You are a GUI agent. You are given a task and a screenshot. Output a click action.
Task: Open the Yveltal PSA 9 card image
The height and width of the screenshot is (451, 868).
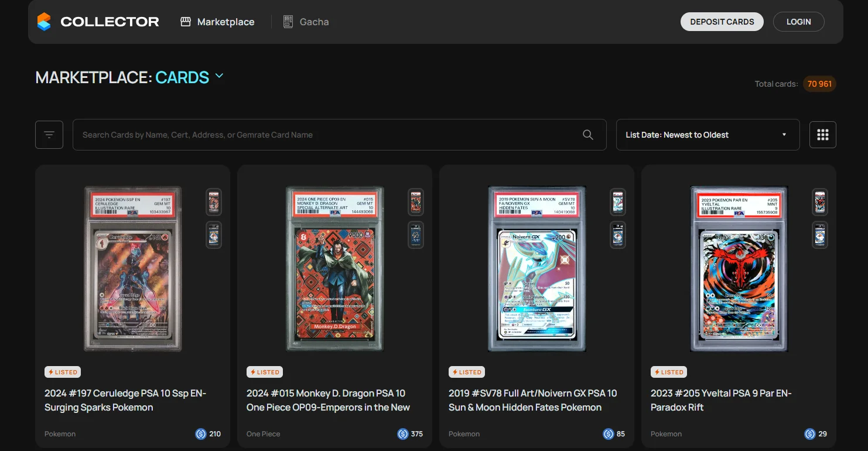(739, 269)
